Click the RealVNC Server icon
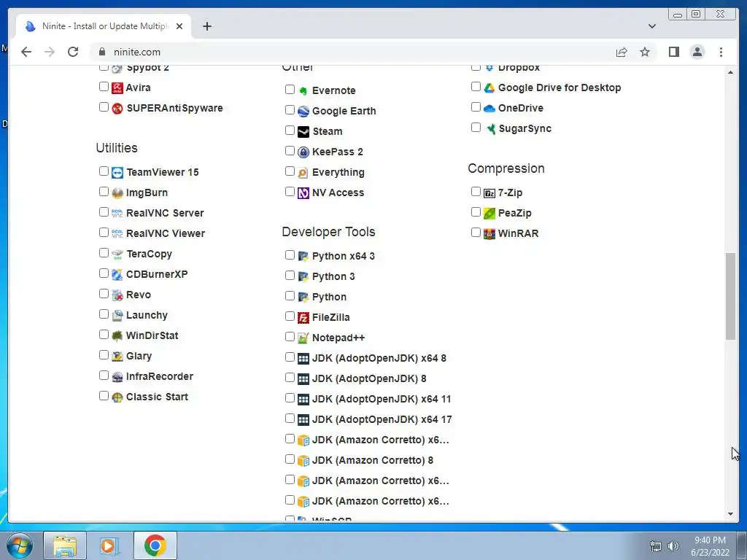This screenshot has width=747, height=560. point(117,214)
